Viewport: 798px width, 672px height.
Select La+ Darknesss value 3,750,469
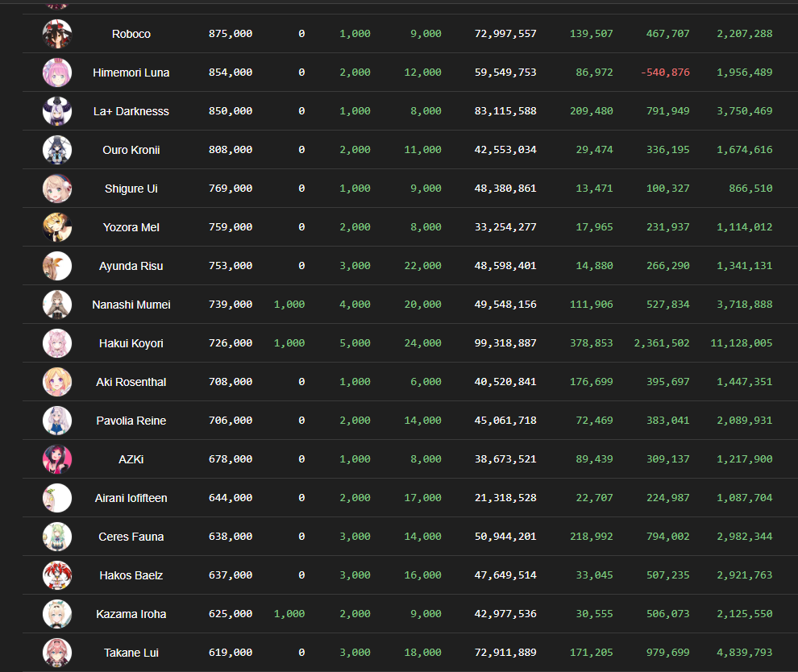745,111
